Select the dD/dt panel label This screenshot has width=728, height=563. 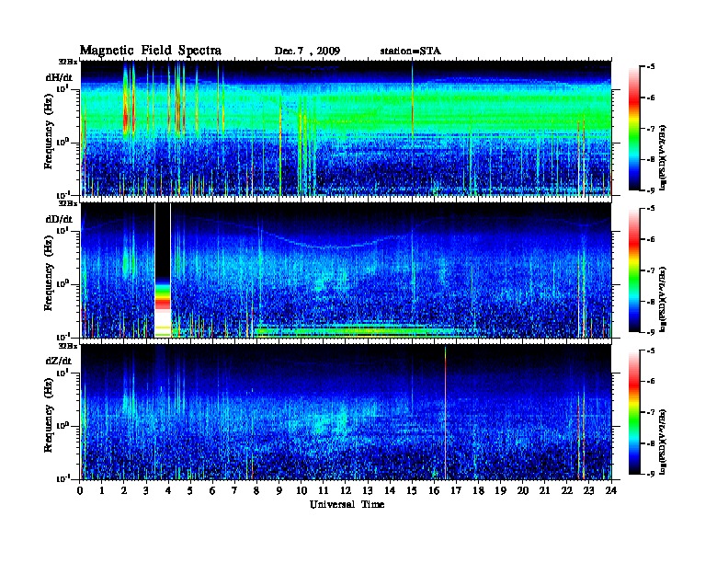click(x=59, y=219)
